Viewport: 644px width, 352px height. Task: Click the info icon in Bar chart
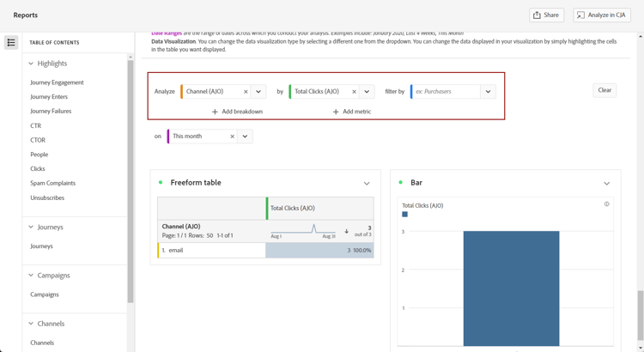point(606,204)
